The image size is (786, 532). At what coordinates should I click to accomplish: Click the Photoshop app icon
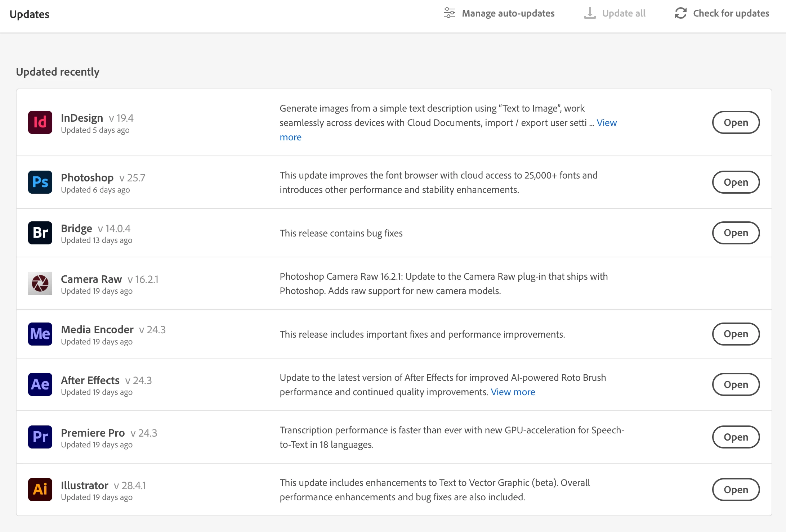[x=40, y=182]
